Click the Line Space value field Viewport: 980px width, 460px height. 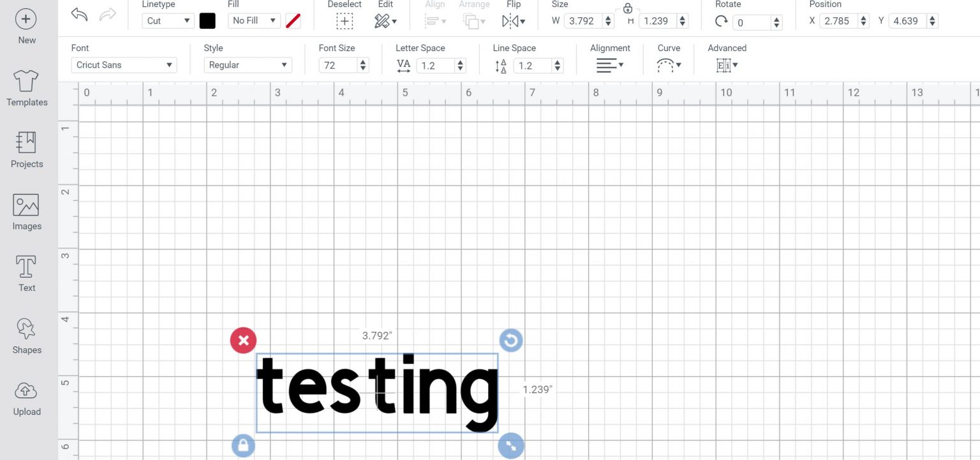(533, 65)
